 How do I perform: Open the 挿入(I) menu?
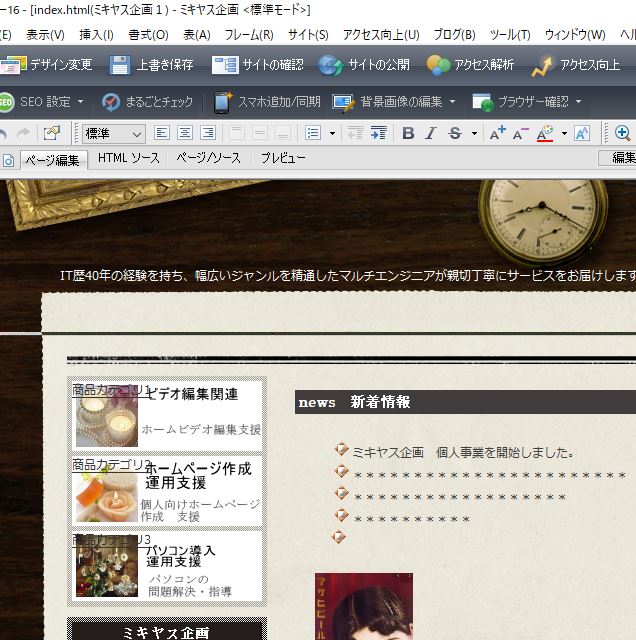[96, 35]
